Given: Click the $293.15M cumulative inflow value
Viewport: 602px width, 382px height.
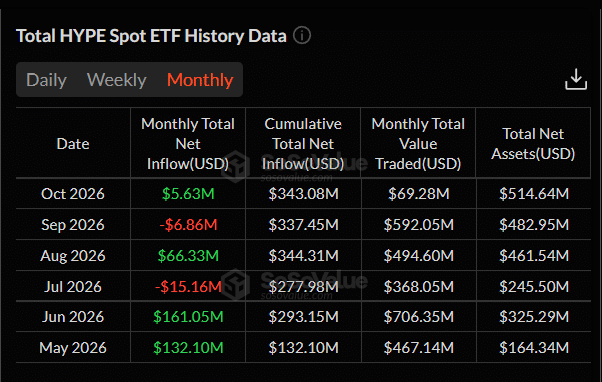Looking at the screenshot, I should click(303, 317).
